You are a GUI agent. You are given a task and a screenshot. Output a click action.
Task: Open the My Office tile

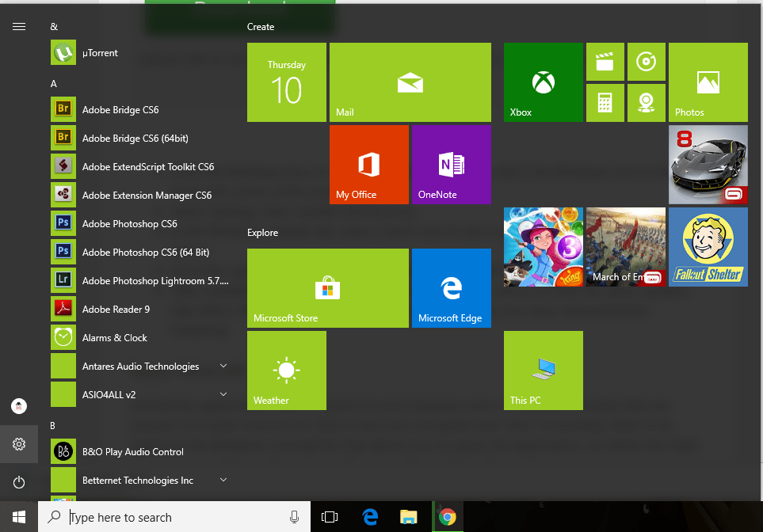pos(369,165)
